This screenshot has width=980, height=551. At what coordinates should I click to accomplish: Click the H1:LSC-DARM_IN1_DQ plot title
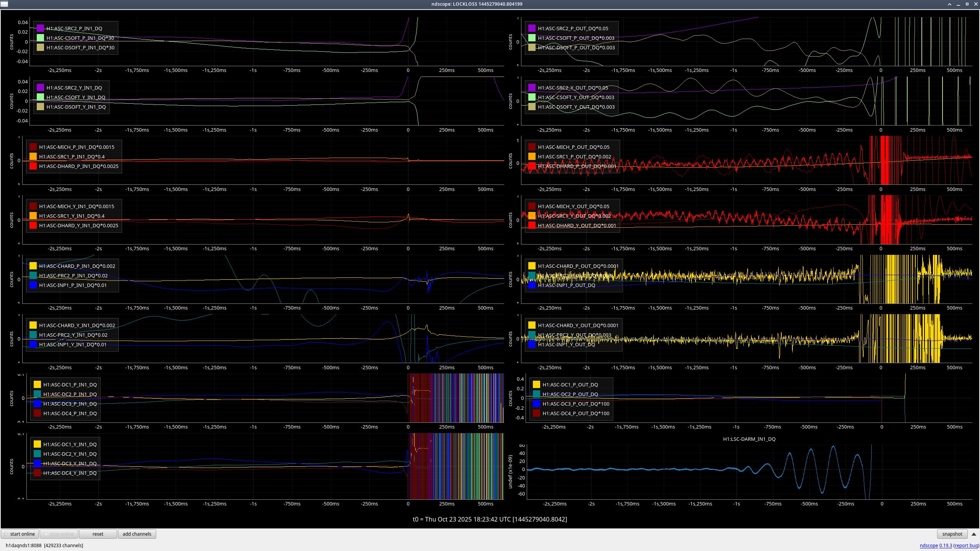tap(749, 439)
